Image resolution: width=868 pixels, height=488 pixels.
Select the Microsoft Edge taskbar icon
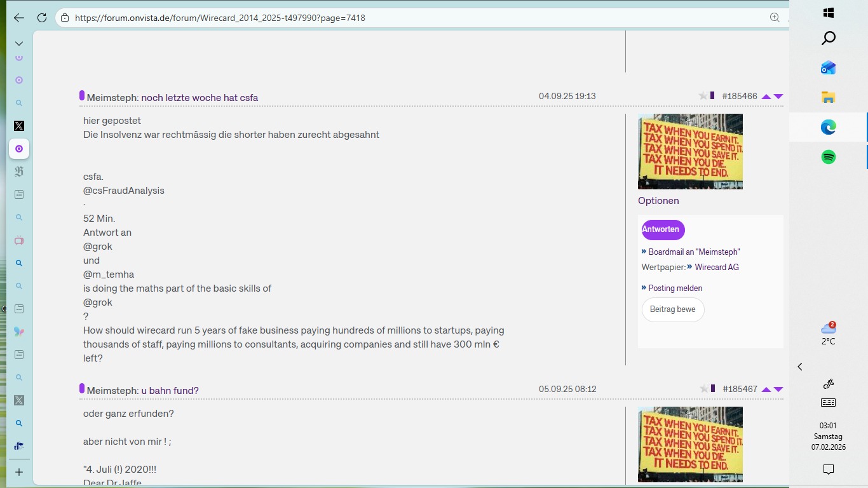[x=828, y=127]
